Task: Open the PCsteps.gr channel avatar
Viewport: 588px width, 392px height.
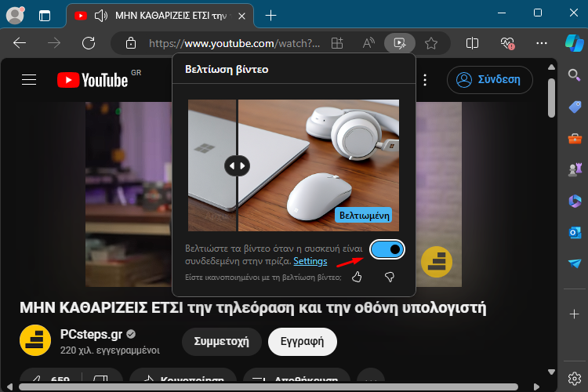Action: 35,340
